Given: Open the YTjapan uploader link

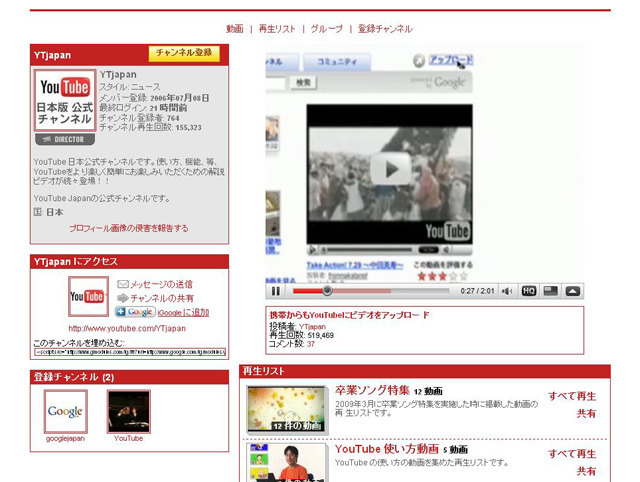Looking at the screenshot, I should [312, 327].
